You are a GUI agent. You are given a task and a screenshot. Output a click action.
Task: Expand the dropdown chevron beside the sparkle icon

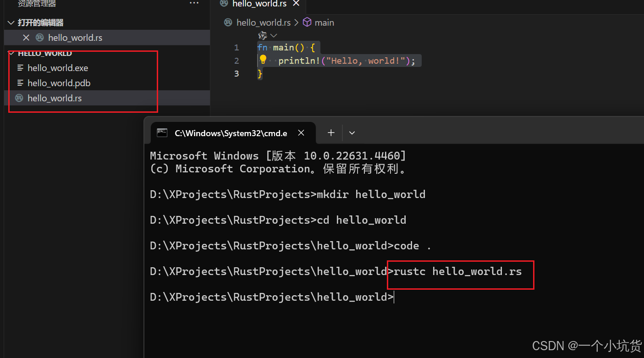(274, 35)
